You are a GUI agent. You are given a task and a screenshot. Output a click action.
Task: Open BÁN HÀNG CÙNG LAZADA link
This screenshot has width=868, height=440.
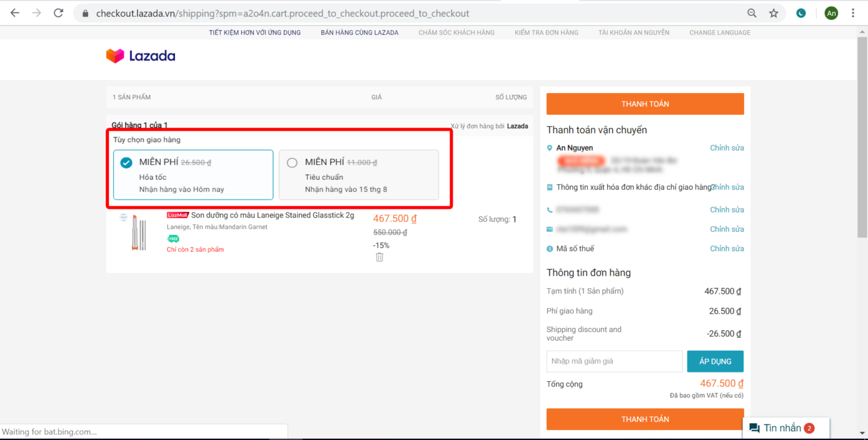point(360,32)
